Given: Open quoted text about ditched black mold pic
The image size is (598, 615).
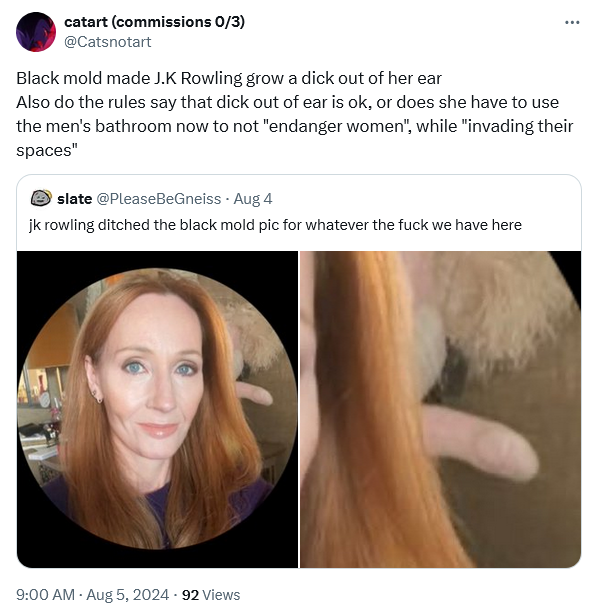Looking at the screenshot, I should coord(275,225).
